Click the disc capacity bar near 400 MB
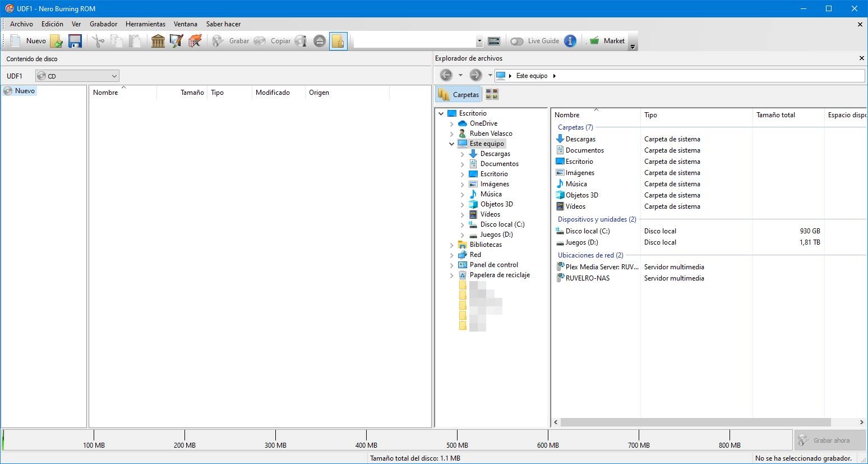The image size is (868, 464). 366,440
